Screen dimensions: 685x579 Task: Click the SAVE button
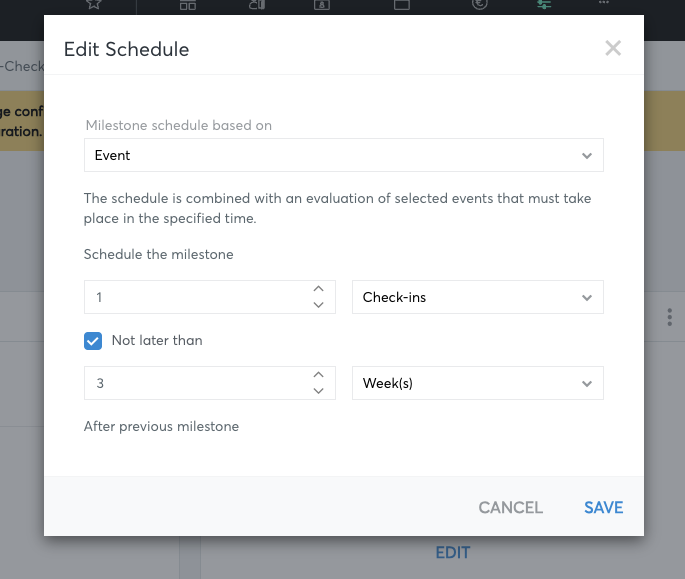[x=603, y=507]
